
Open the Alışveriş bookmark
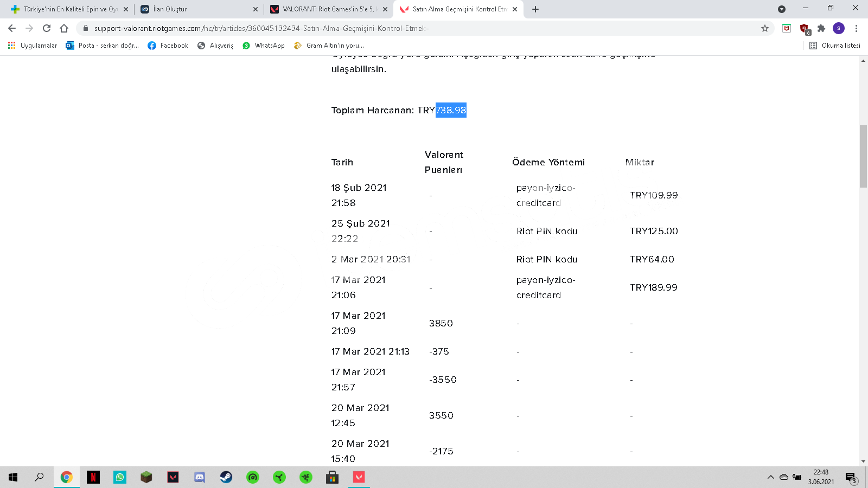click(215, 46)
